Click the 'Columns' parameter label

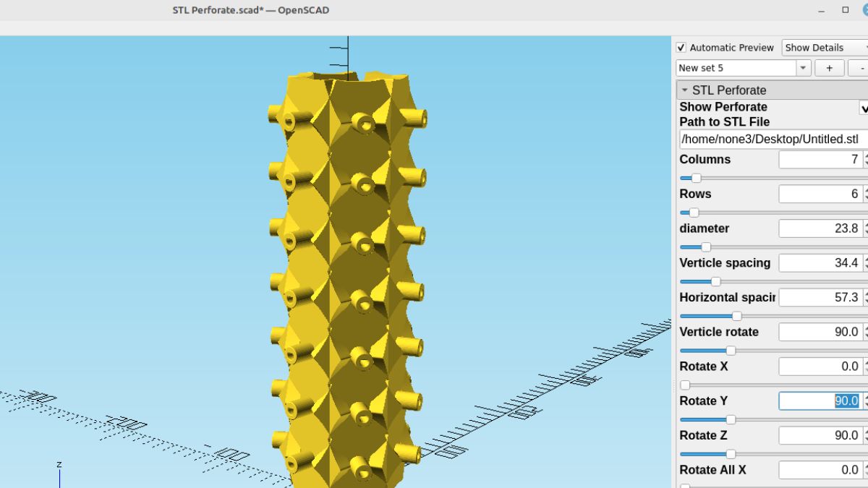tap(705, 160)
